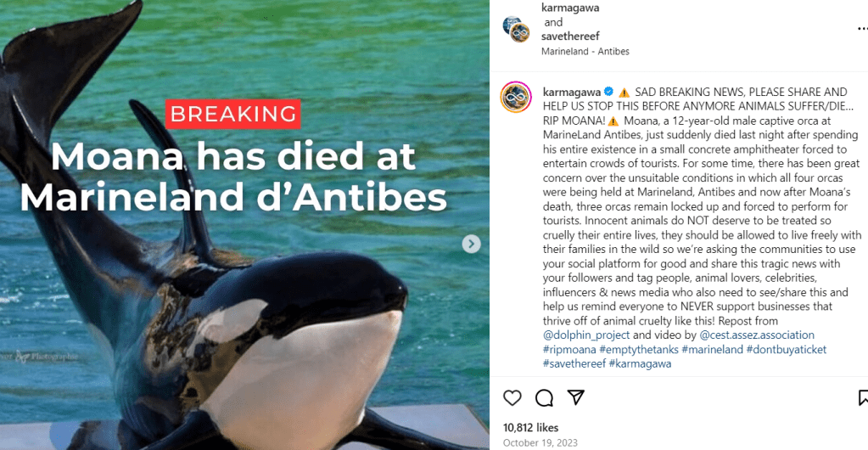This screenshot has height=450, width=868.
Task: Like the post with the heart icon
Action: pos(512,397)
